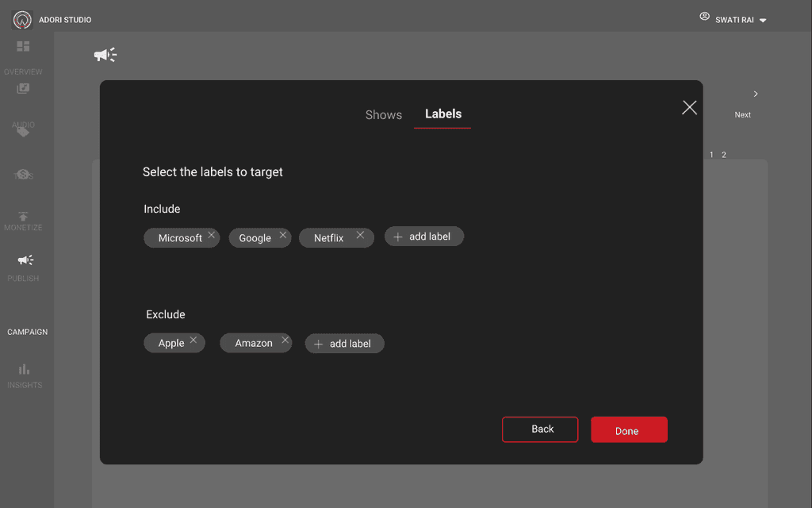Expand the Swati Rai account dropdown arrow
Screen dimensions: 812x508
pos(763,20)
